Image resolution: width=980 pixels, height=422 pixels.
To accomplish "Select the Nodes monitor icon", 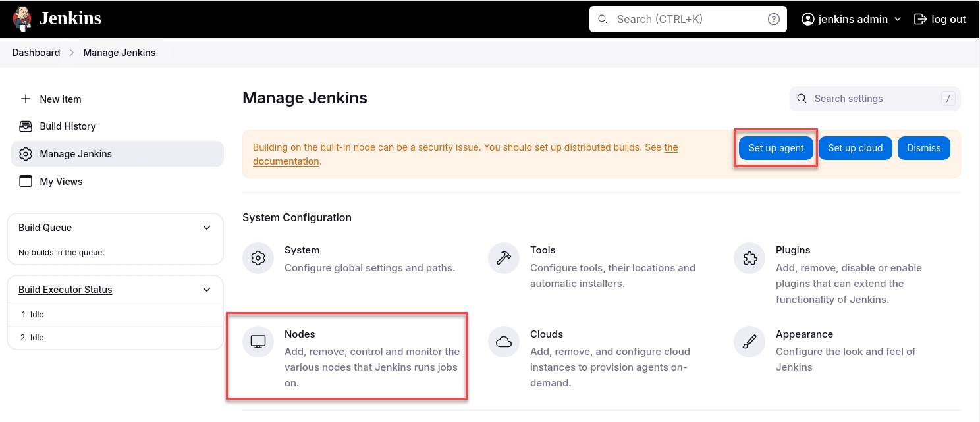I will [258, 342].
